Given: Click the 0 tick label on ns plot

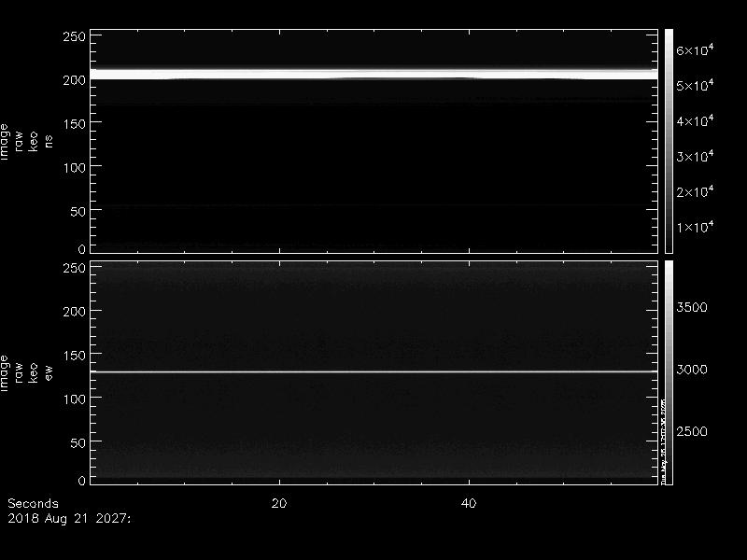Looking at the screenshot, I should (81, 249).
